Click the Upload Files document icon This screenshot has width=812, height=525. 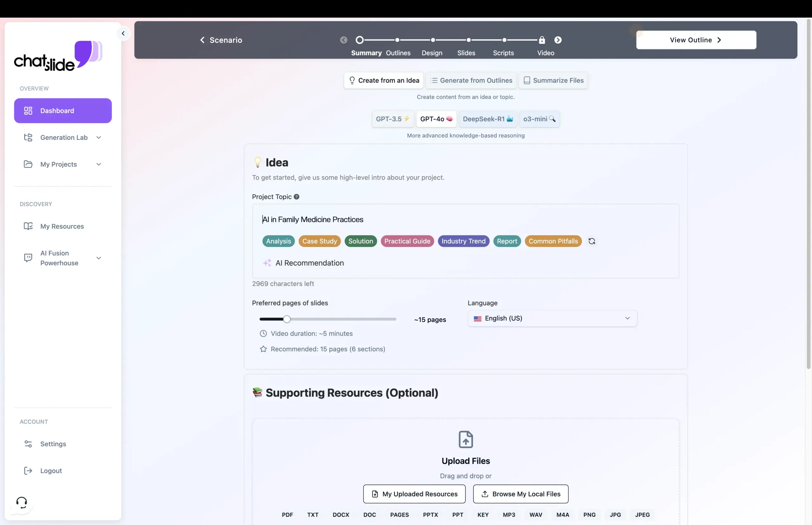(x=466, y=439)
